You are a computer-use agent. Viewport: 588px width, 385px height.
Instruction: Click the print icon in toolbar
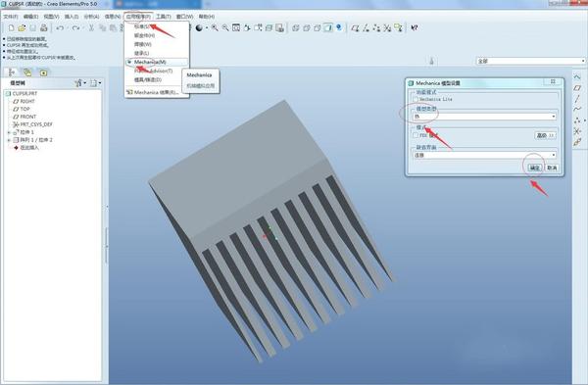pos(43,27)
